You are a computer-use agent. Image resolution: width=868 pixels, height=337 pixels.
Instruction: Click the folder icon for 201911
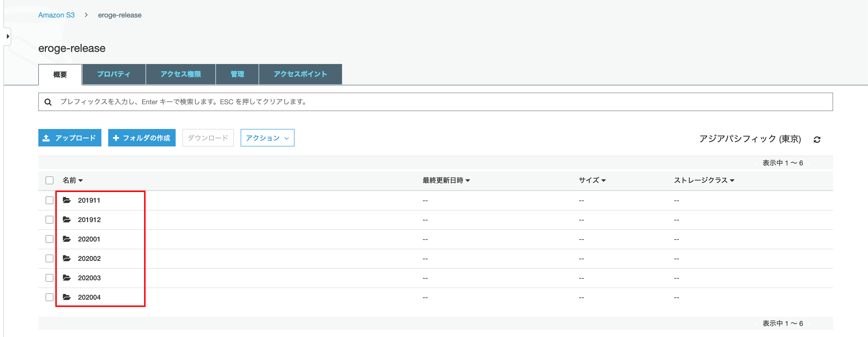coord(67,200)
